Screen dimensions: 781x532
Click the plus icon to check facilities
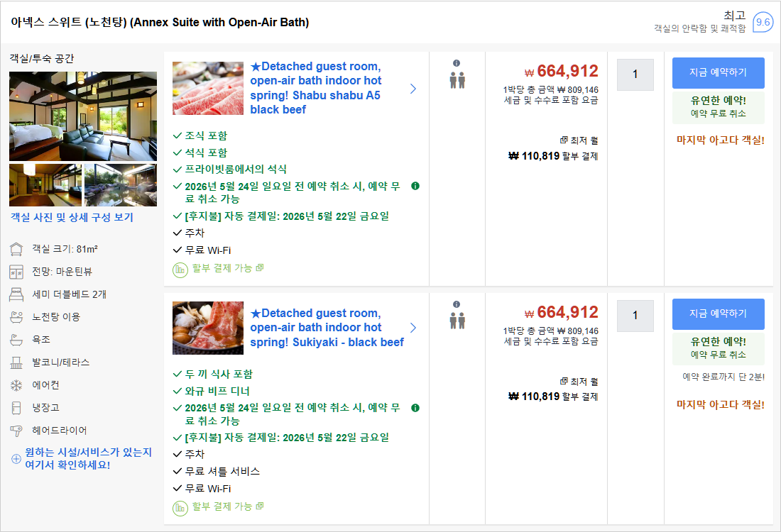[16, 459]
